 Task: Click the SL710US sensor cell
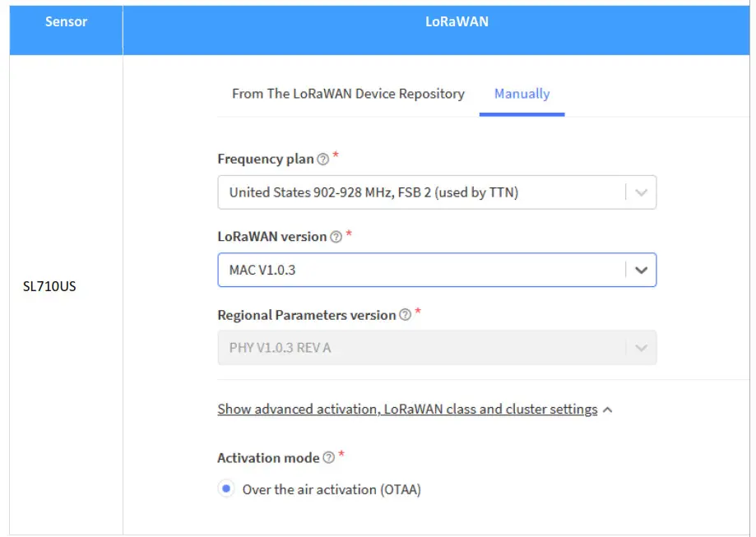pos(49,288)
